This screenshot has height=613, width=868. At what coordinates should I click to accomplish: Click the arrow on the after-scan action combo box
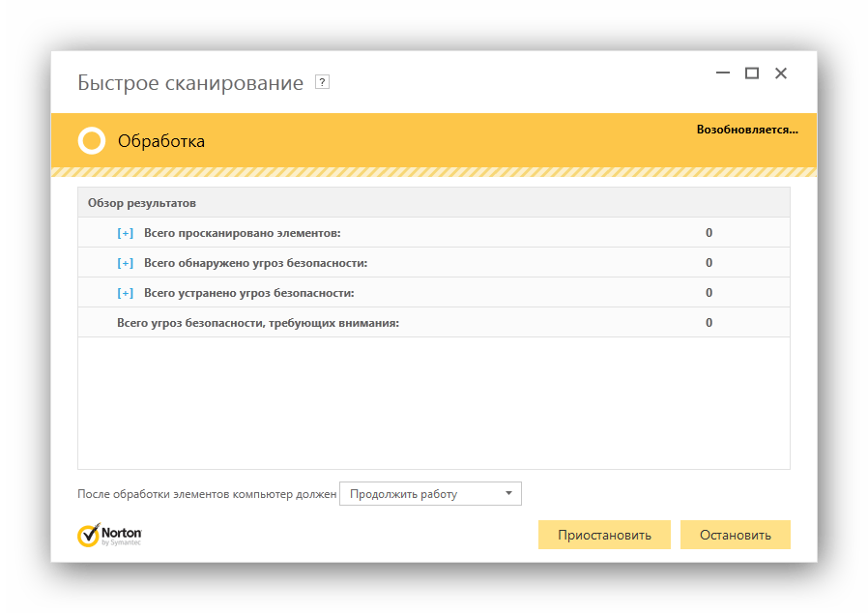[508, 493]
